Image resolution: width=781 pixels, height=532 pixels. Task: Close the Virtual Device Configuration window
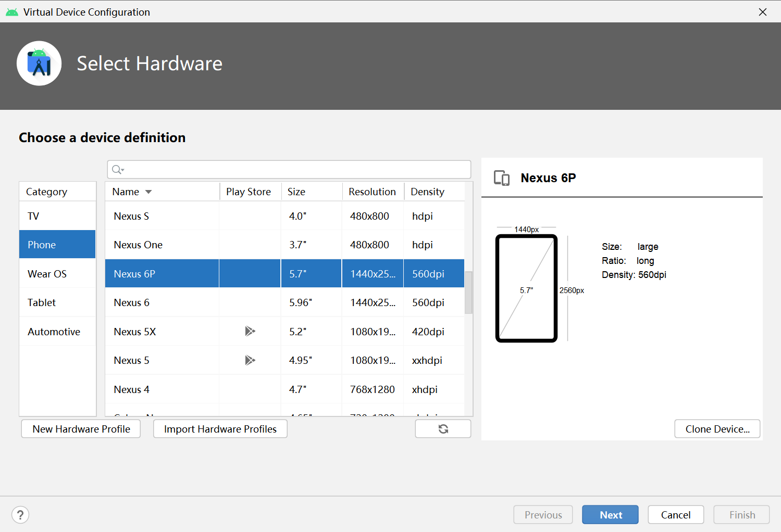pos(763,12)
